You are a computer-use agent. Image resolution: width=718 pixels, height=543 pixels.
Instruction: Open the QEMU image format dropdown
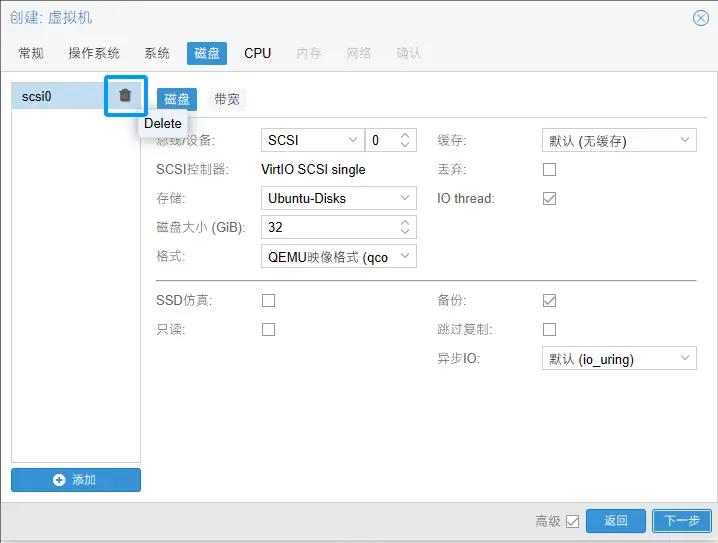[405, 256]
